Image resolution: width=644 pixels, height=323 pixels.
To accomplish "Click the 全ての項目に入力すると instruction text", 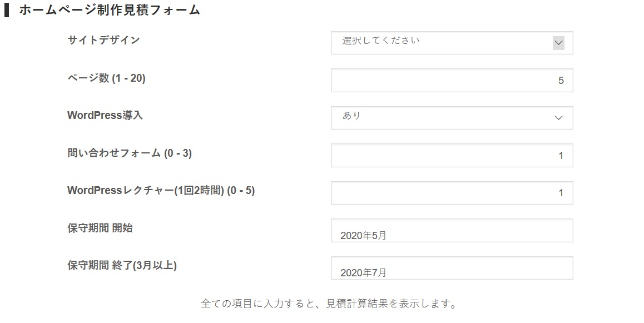I will click(329, 304).
